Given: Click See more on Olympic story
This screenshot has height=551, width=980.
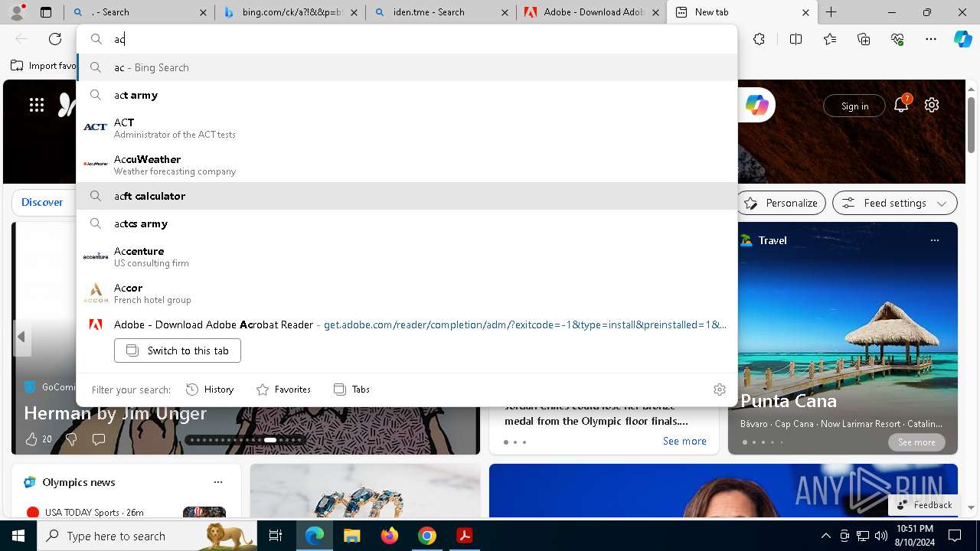Looking at the screenshot, I should [x=684, y=441].
